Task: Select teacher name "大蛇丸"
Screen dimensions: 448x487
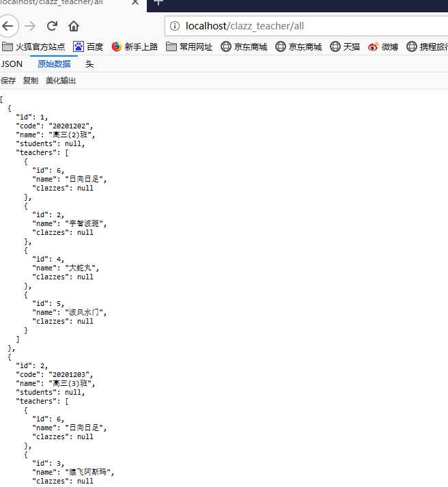Action: [80, 268]
